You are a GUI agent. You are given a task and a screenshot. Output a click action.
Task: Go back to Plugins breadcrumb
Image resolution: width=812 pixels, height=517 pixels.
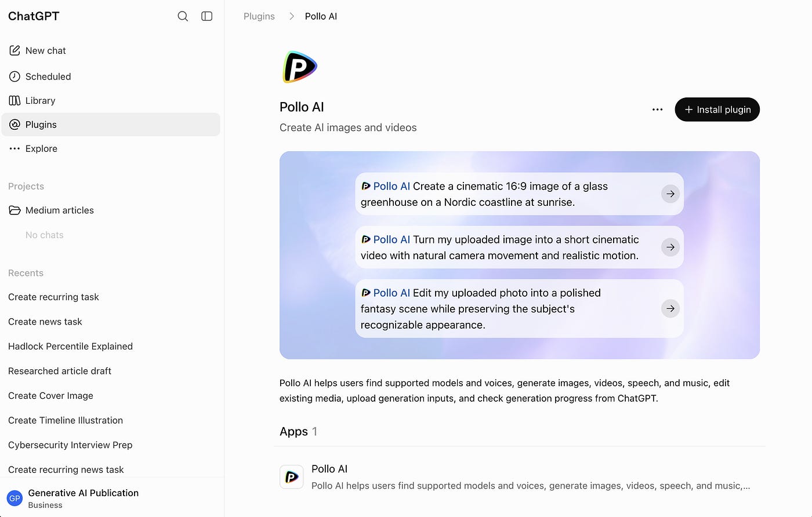259,16
